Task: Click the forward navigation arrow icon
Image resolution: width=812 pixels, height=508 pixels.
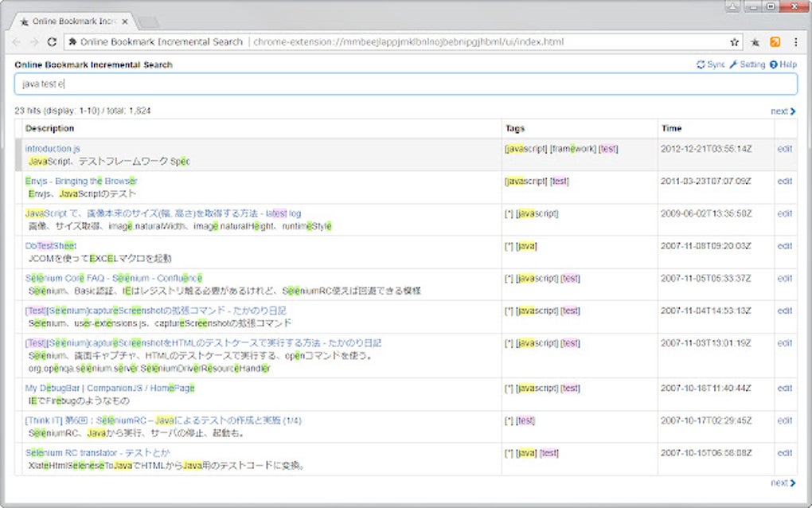Action: [x=33, y=42]
